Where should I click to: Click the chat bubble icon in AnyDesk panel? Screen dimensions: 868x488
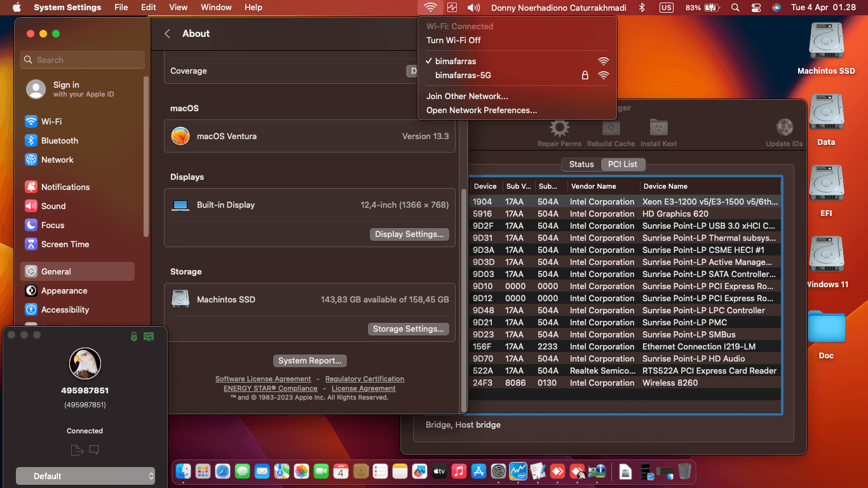pos(94,450)
